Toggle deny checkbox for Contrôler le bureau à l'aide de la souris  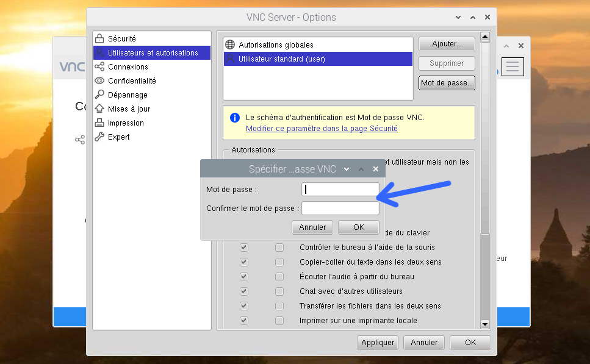(279, 247)
